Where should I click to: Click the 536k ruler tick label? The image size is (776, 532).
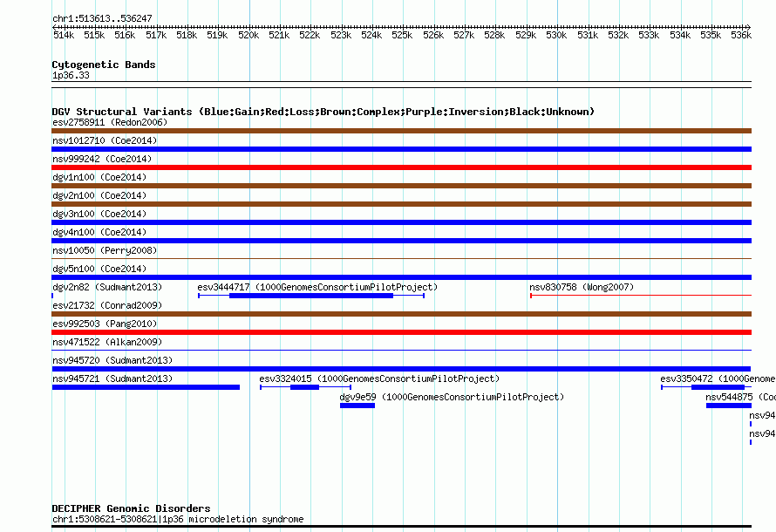[x=741, y=35]
